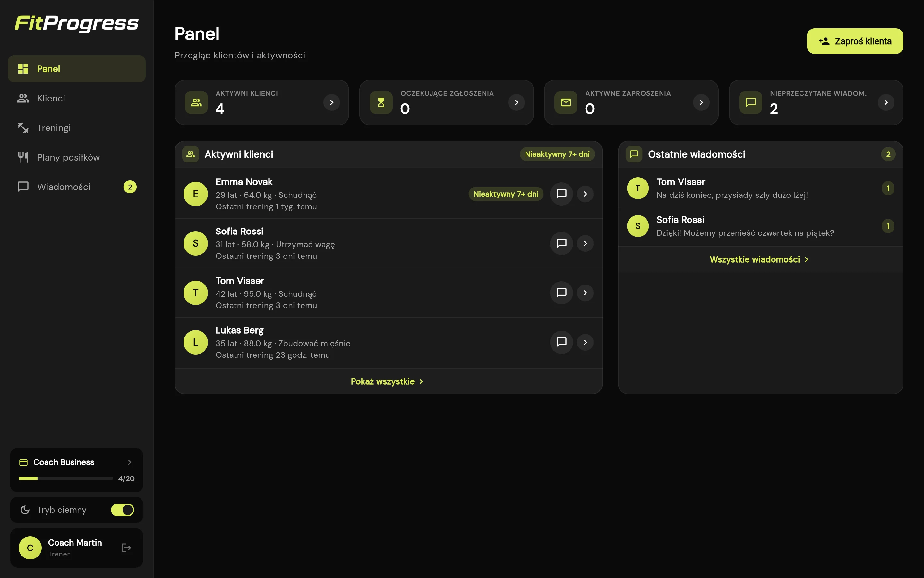Open message chat icon for Sofia Rossi row
Screen dimensions: 924x578
coord(561,243)
